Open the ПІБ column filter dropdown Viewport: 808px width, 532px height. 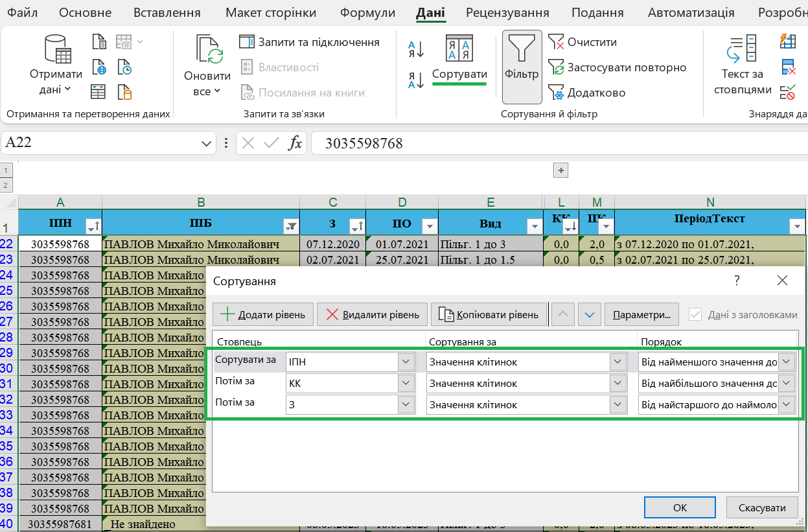tap(291, 226)
